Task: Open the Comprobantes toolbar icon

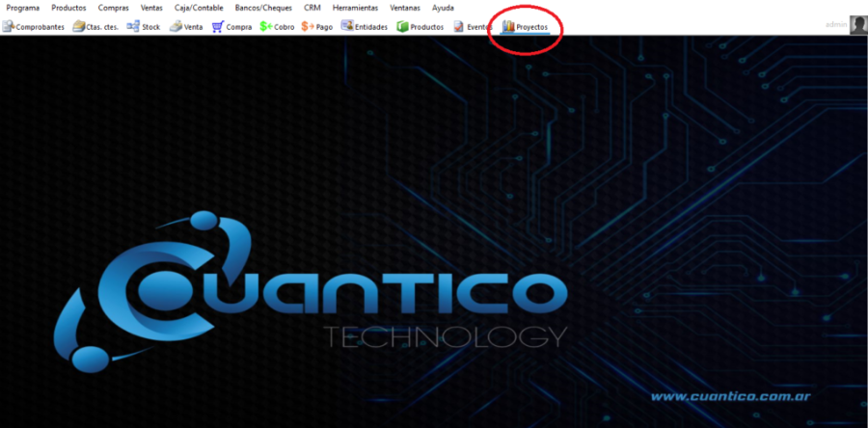Action: point(9,27)
